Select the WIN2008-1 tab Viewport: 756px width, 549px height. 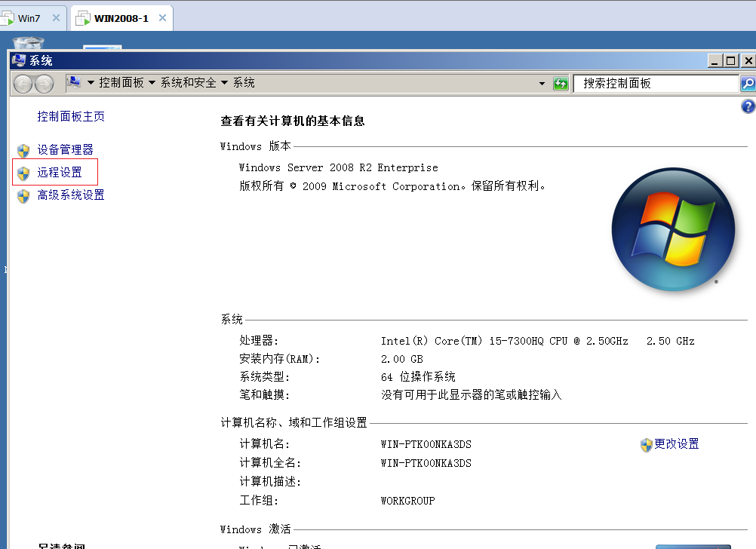coord(121,18)
